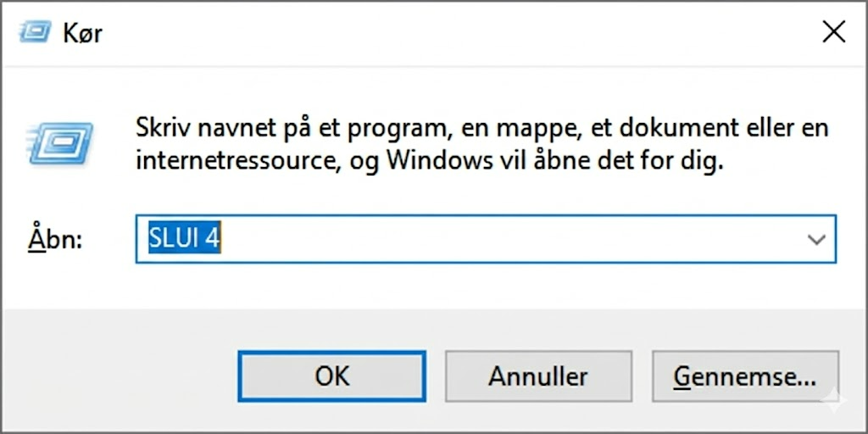Click the Kør title text
This screenshot has width=868, height=434.
(x=82, y=33)
